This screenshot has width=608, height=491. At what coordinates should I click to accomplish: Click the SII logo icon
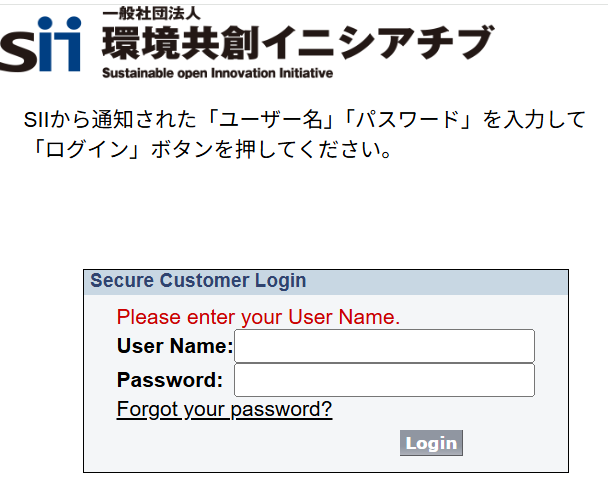[x=40, y=44]
